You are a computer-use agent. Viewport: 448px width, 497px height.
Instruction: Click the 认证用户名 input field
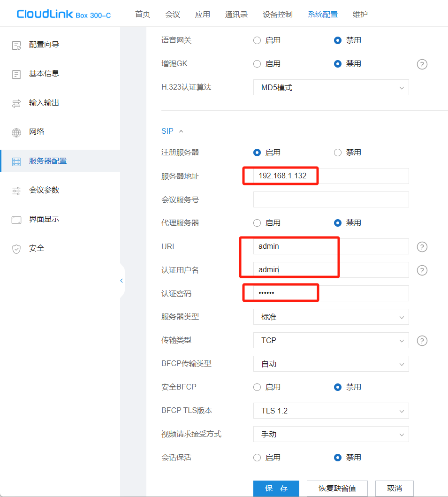(x=331, y=270)
